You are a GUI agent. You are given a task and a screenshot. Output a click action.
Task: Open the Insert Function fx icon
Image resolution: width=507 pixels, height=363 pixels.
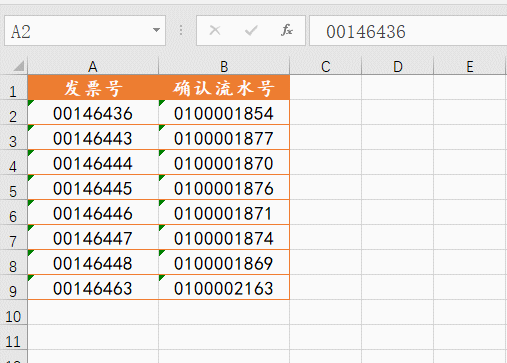tap(287, 31)
